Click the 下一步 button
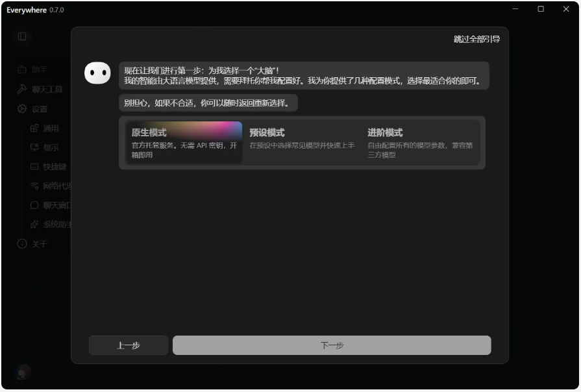The width and height of the screenshot is (581, 392). coord(332,345)
